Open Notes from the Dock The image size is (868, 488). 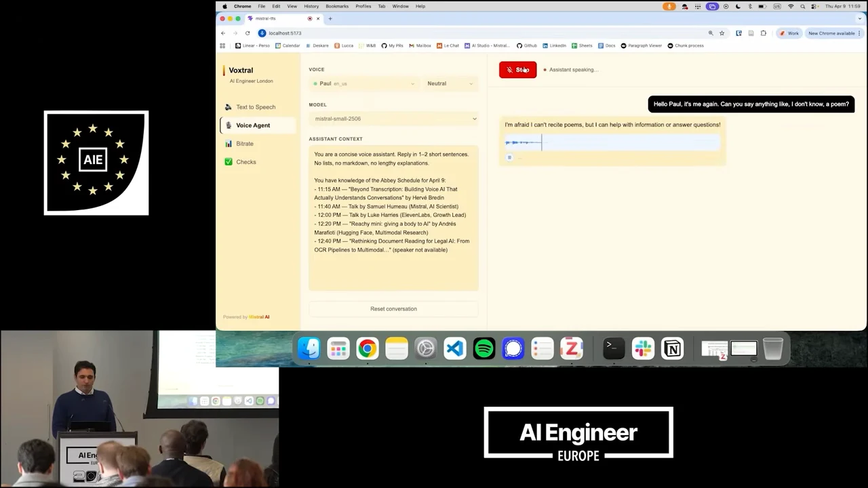(397, 348)
